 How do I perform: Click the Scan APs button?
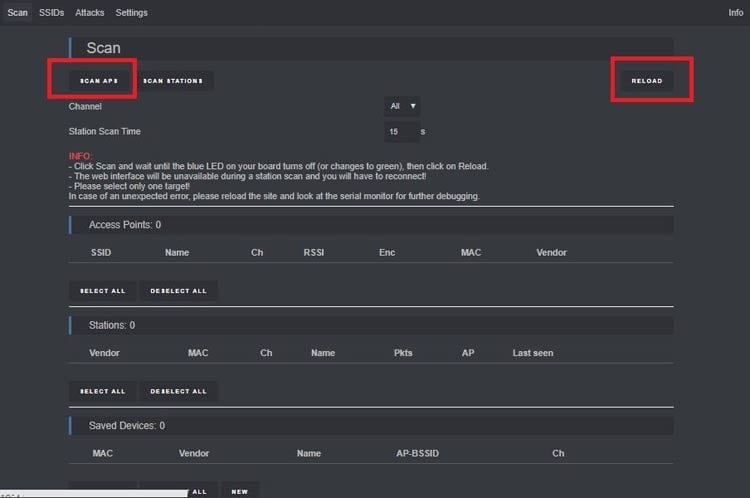[x=98, y=80]
